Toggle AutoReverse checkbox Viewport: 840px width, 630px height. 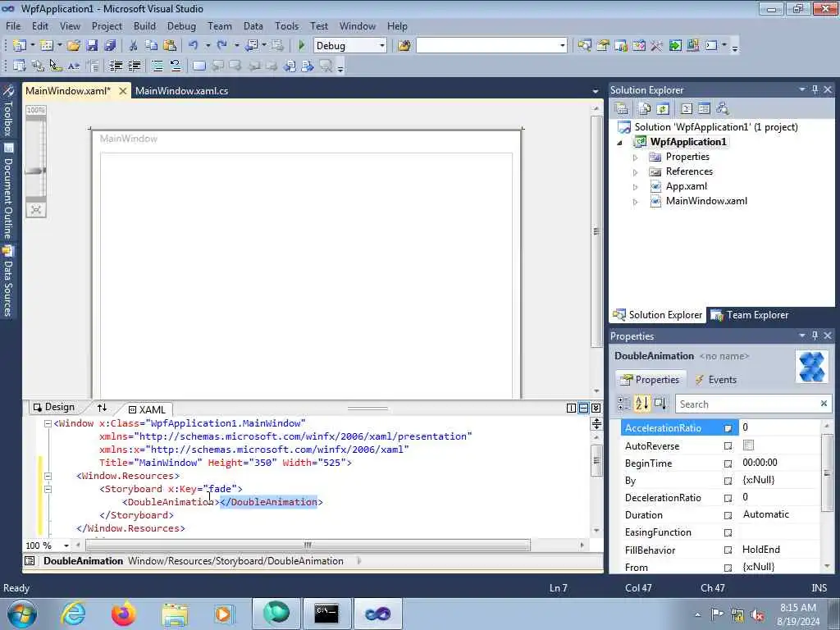point(748,445)
